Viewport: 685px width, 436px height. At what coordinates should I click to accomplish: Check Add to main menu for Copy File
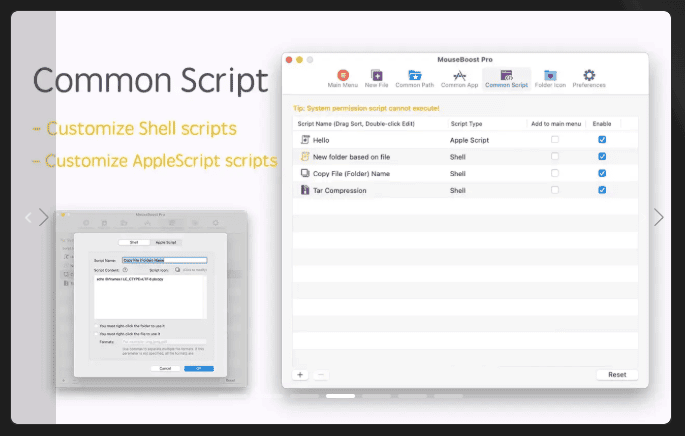[x=555, y=173]
